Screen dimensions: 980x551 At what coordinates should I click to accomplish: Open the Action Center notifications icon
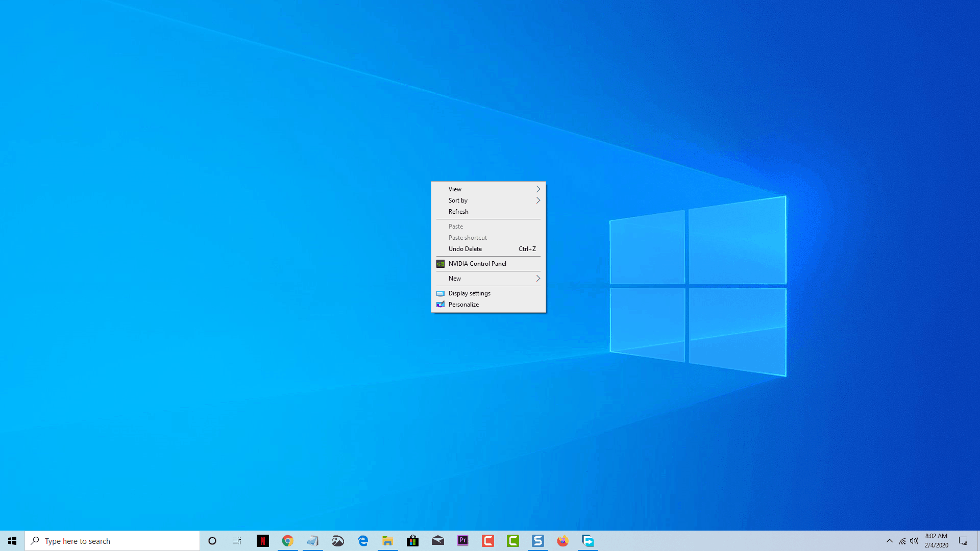963,541
